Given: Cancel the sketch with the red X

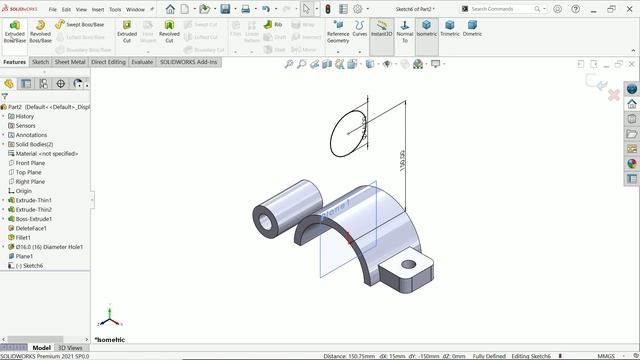Looking at the screenshot, I should (x=614, y=95).
